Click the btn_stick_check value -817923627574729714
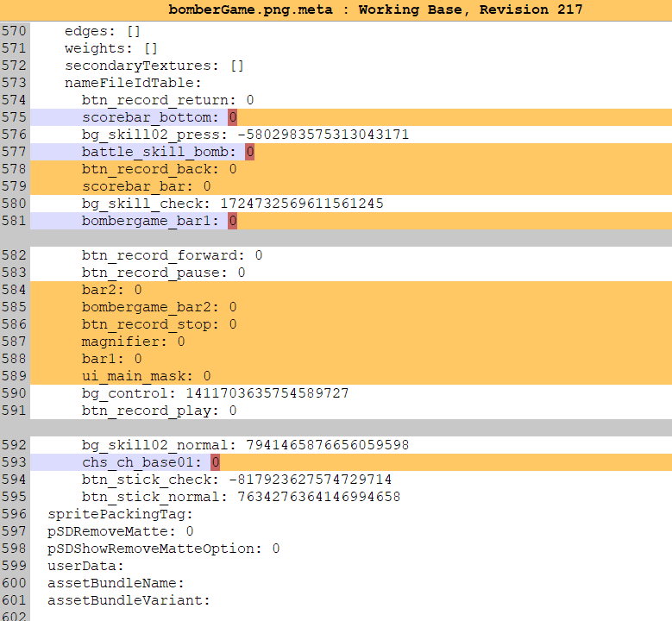 pyautogui.click(x=310, y=480)
